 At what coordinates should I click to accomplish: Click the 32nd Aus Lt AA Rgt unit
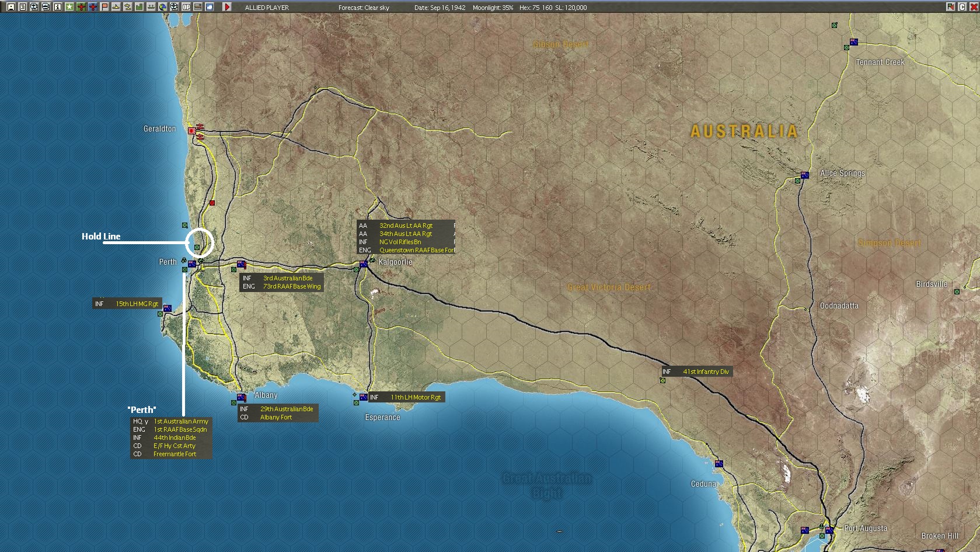[x=406, y=225]
